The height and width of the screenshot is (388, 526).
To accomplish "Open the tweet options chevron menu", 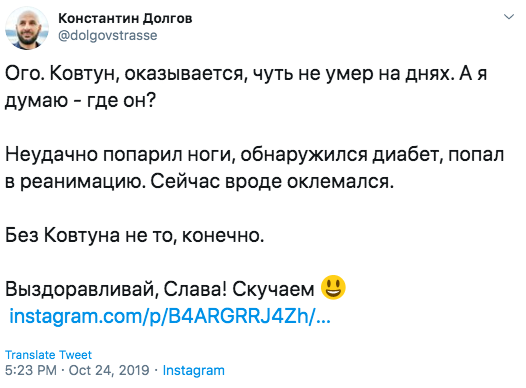I will coord(509,17).
